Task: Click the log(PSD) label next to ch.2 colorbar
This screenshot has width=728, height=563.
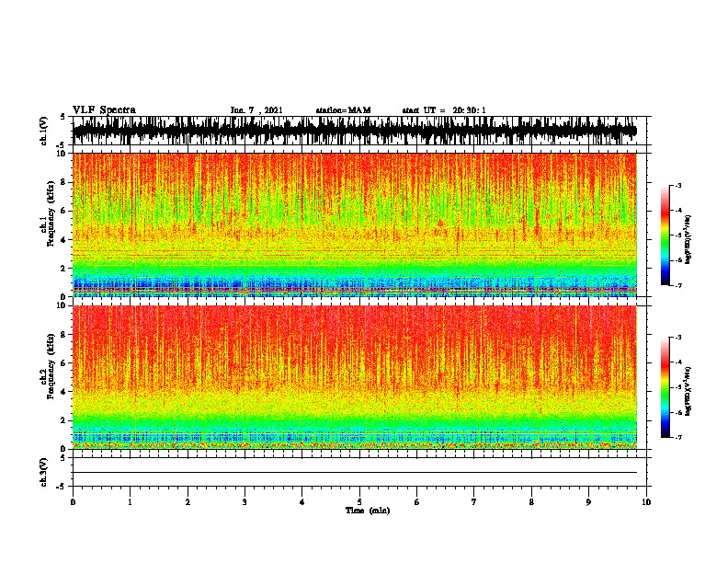Action: point(688,391)
